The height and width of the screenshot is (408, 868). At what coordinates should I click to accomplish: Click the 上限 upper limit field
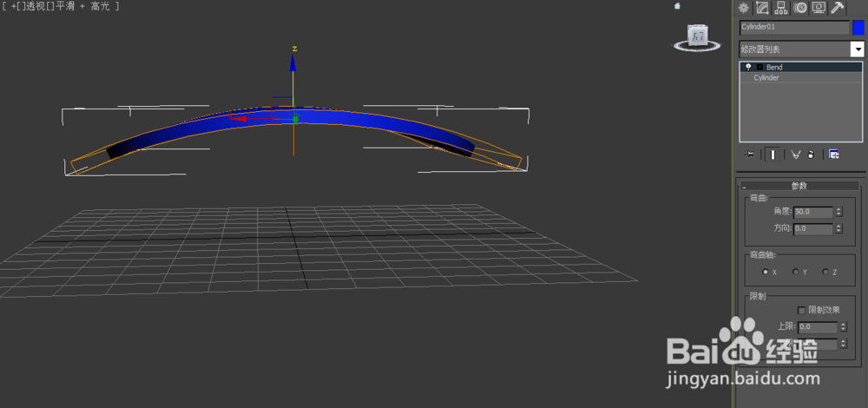pos(818,327)
